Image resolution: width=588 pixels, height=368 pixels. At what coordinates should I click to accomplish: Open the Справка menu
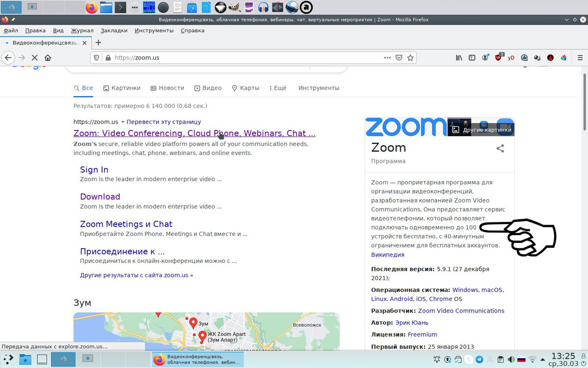tap(193, 30)
